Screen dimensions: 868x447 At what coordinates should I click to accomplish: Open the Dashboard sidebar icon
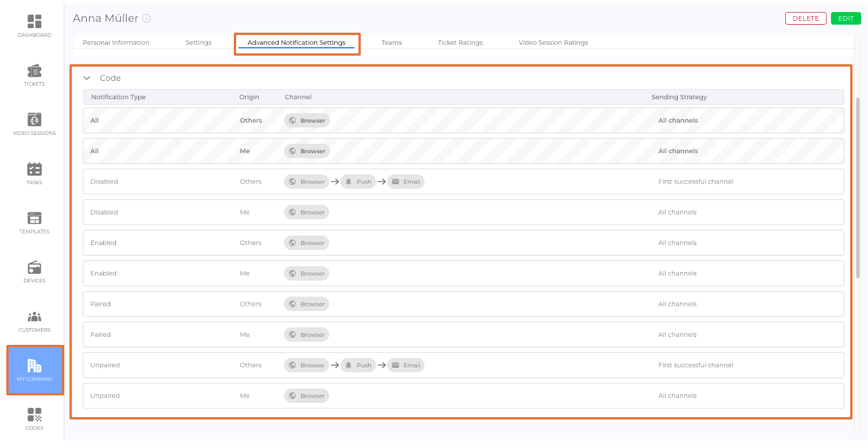click(34, 22)
